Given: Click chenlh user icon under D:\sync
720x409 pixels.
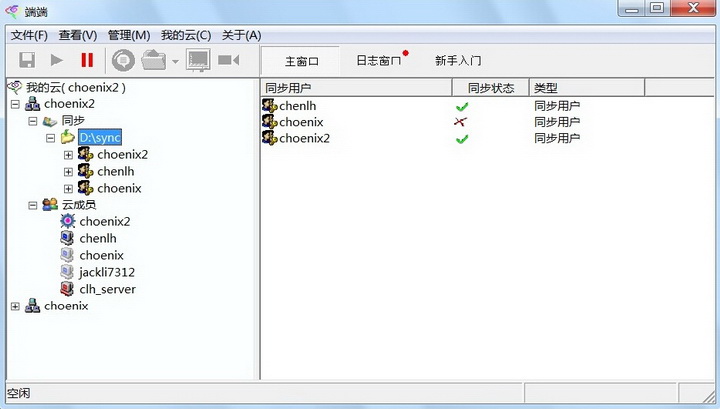Looking at the screenshot, I should click(85, 171).
